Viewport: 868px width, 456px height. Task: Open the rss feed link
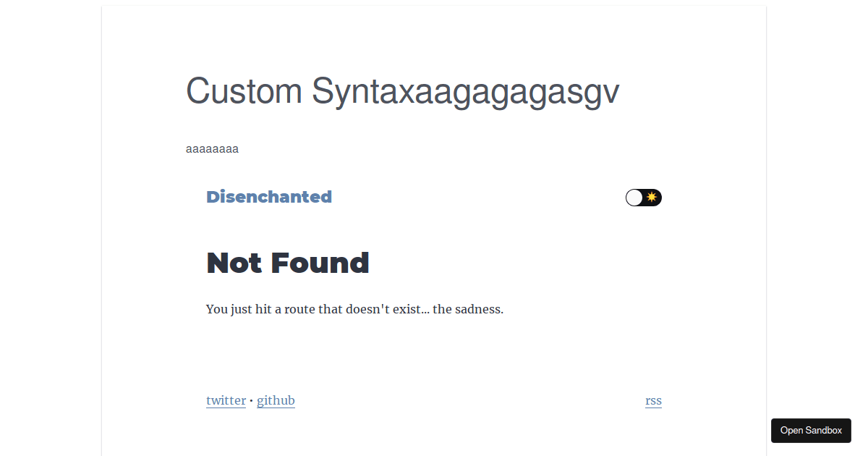[x=653, y=401]
